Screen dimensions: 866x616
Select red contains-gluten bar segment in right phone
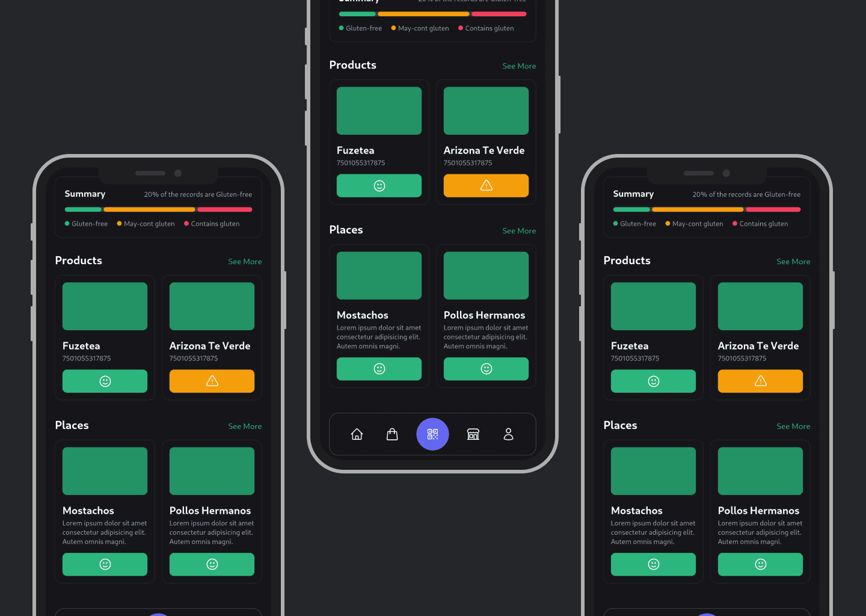[773, 209]
